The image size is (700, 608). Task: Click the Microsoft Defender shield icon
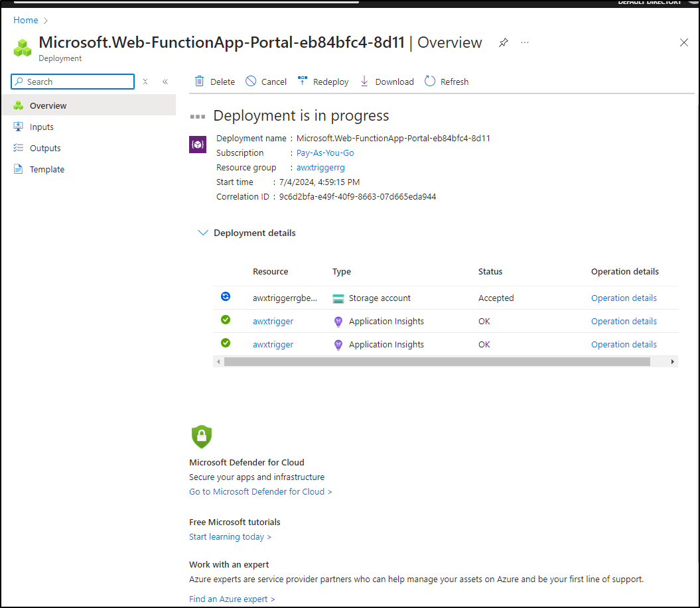pyautogui.click(x=201, y=436)
